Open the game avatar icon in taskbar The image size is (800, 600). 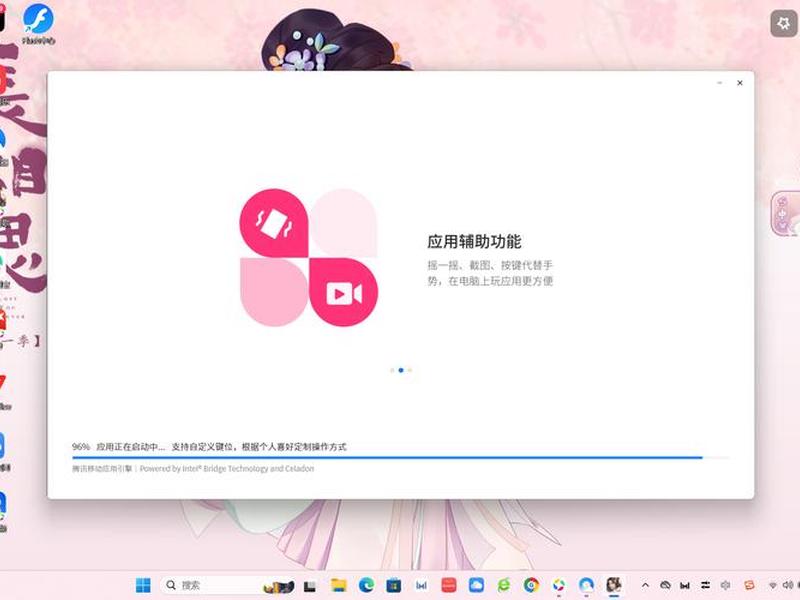point(614,585)
